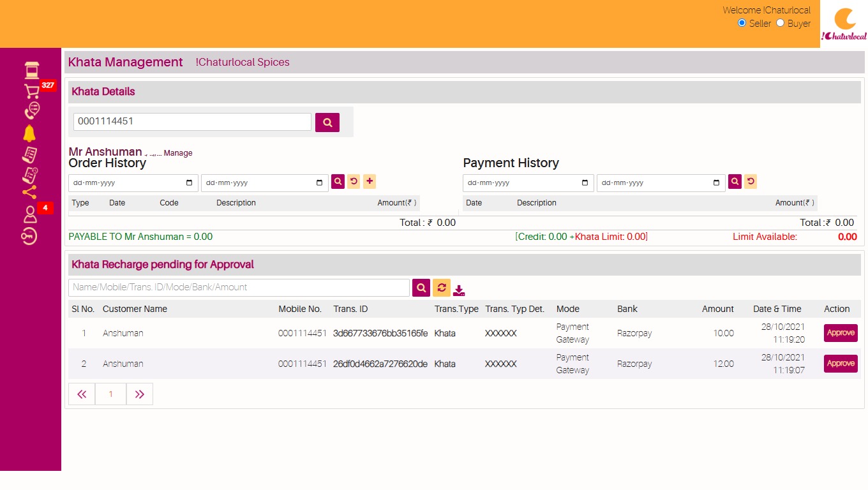Viewport: 868px width, 490px height.
Task: Select page 1 in pagination
Action: click(110, 394)
